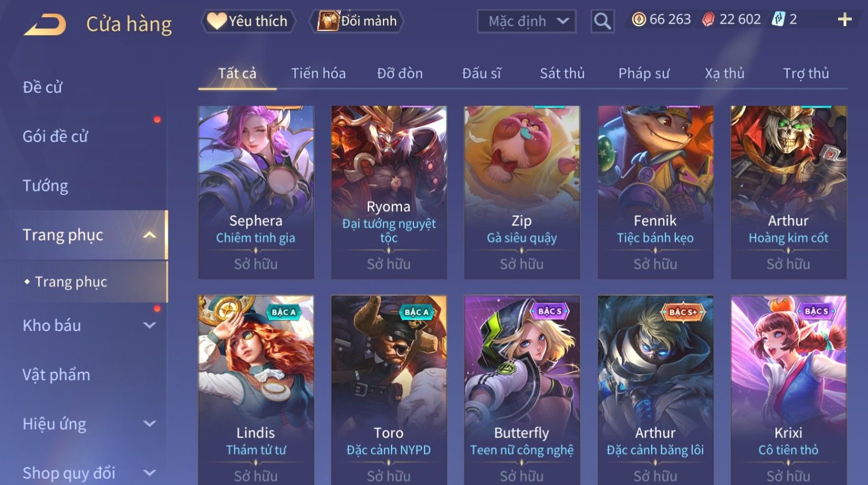Select the Tiến hóa tab
Screen dimensions: 868x485
318,73
